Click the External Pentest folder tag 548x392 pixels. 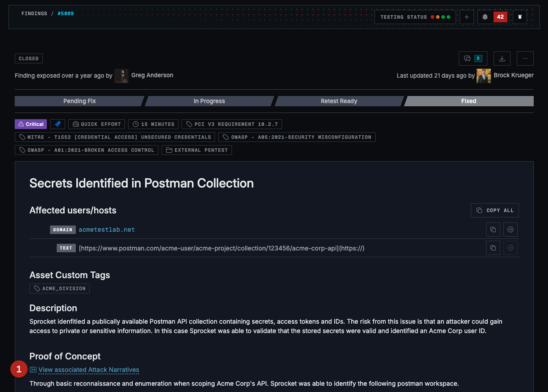coord(197,150)
